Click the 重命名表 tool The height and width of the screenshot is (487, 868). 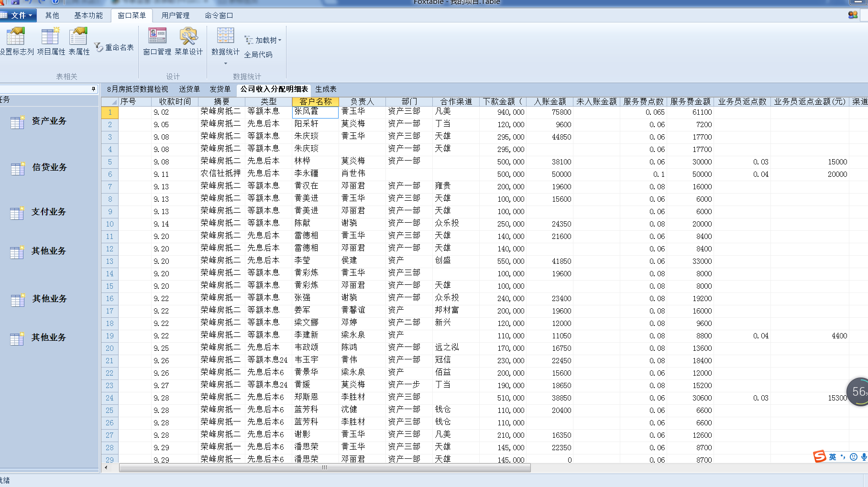pos(114,47)
